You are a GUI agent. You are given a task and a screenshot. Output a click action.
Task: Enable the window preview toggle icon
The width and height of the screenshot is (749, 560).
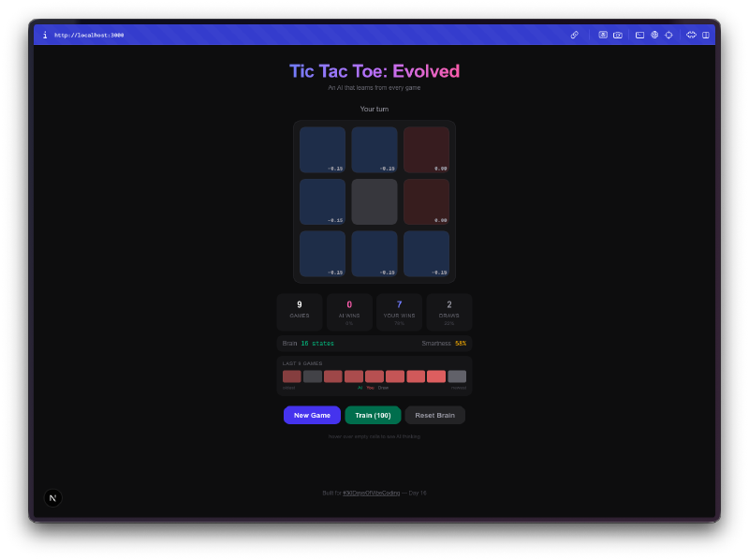click(x=639, y=35)
